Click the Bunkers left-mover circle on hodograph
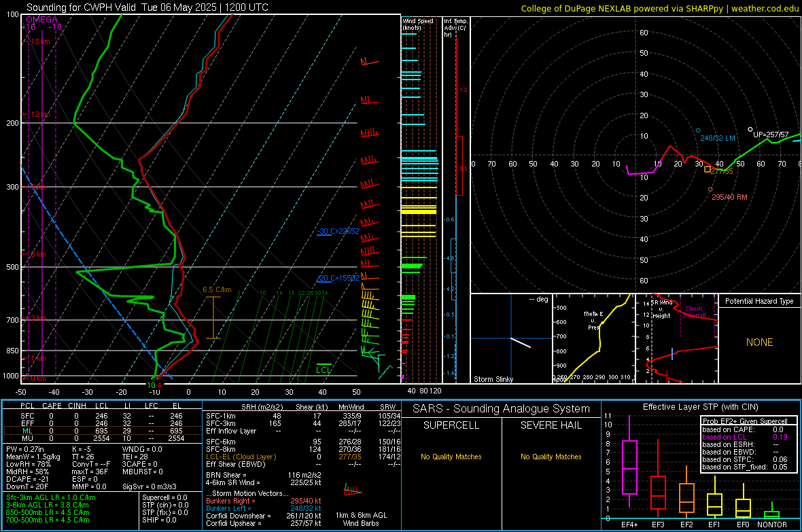Viewport: 802px width, 532px height. 697,130
